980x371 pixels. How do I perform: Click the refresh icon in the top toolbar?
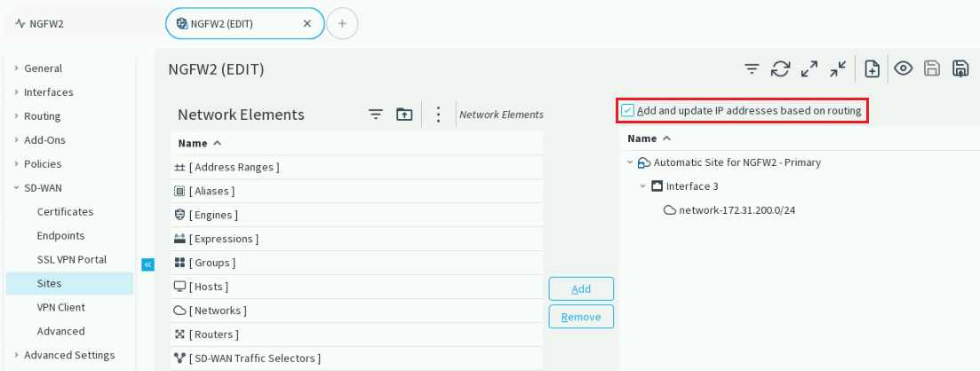(780, 68)
